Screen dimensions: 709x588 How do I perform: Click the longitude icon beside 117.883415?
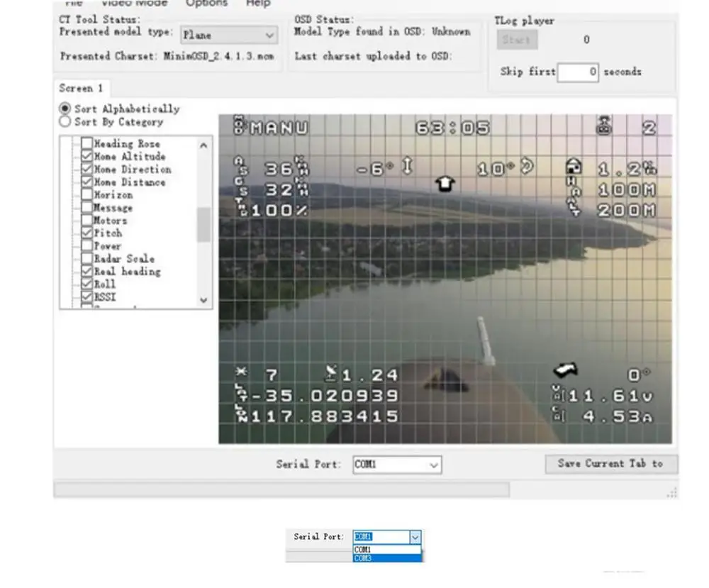coord(242,414)
